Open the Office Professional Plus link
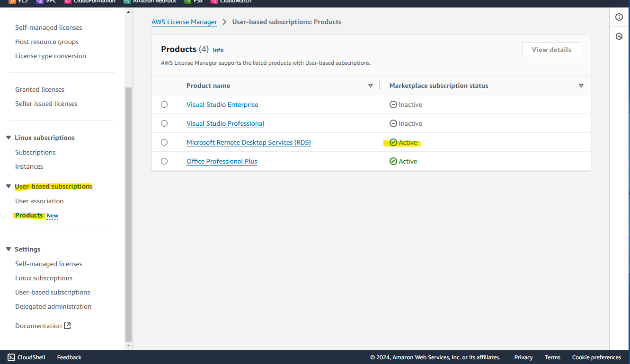The height and width of the screenshot is (364, 630). (x=222, y=161)
